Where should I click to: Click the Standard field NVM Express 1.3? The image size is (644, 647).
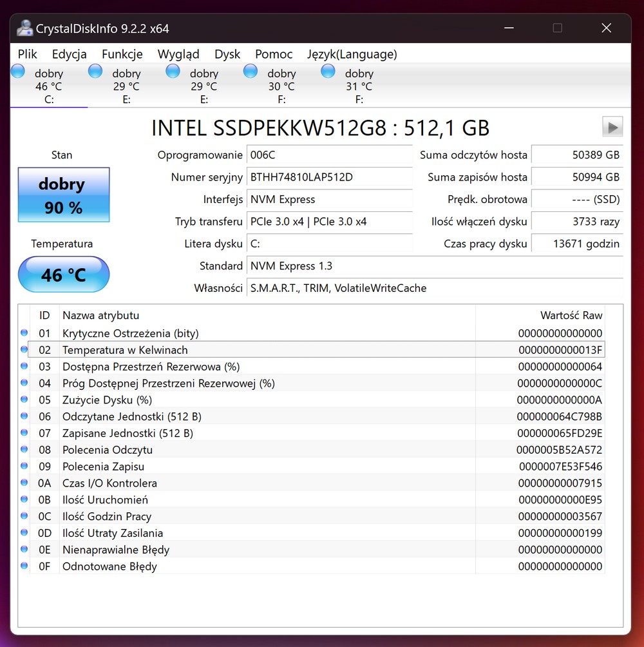pyautogui.click(x=435, y=266)
